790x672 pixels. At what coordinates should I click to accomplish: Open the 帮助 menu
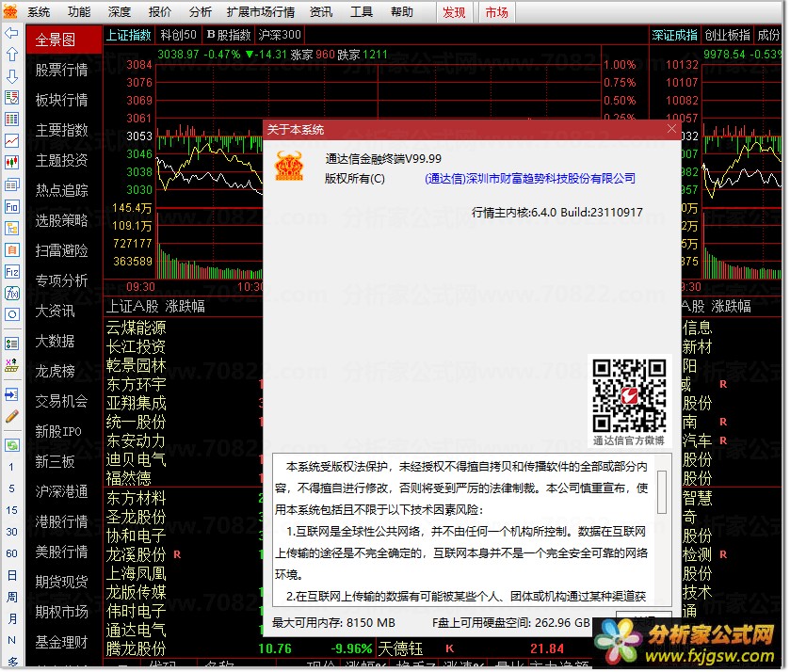[401, 11]
